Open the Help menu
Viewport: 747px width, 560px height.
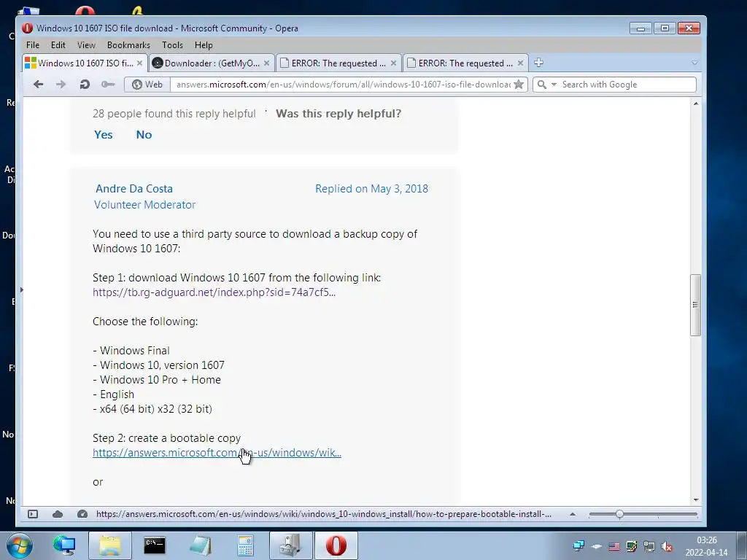[x=204, y=44]
